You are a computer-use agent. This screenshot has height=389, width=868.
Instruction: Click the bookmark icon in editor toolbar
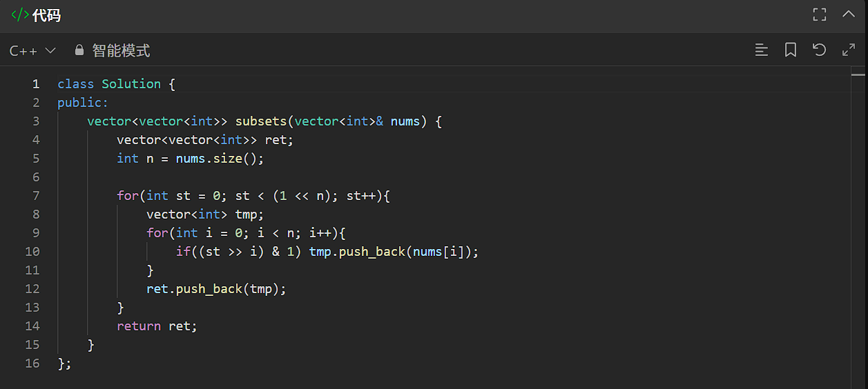coord(791,50)
